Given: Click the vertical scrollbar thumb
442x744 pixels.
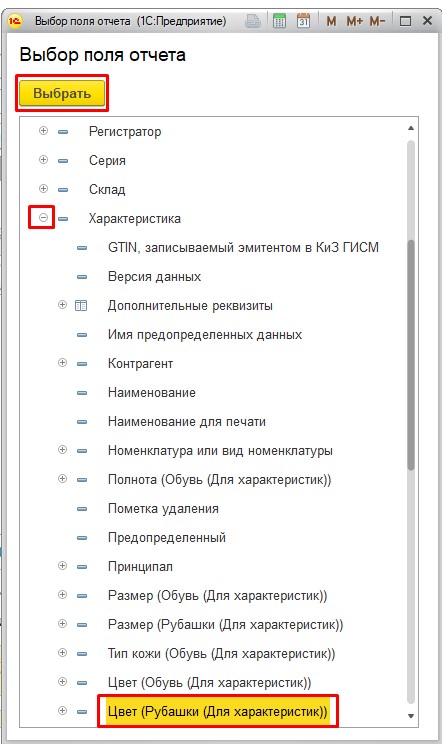Looking at the screenshot, I should coord(411,355).
